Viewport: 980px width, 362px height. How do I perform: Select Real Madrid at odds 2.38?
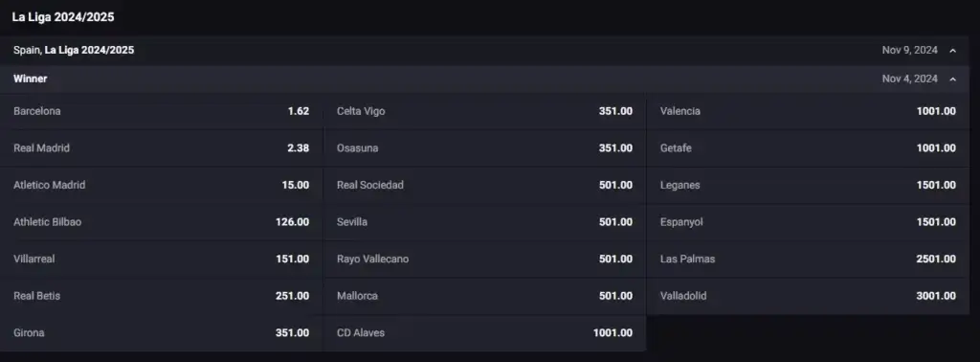click(161, 148)
